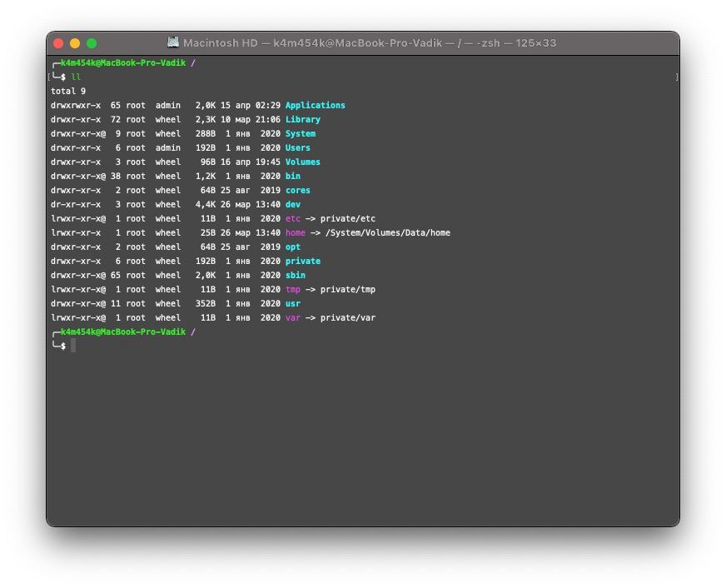This screenshot has width=726, height=588.
Task: Click year '2019' on the cores row
Action: point(271,190)
